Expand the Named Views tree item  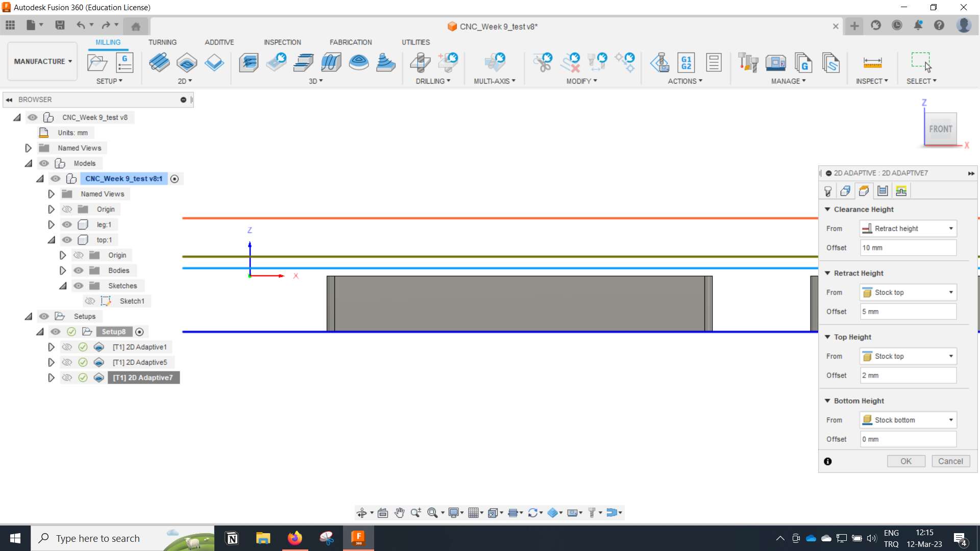(28, 147)
